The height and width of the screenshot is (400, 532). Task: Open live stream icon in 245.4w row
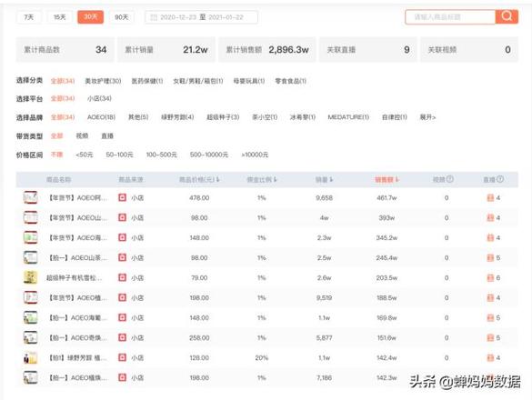pyautogui.click(x=490, y=258)
